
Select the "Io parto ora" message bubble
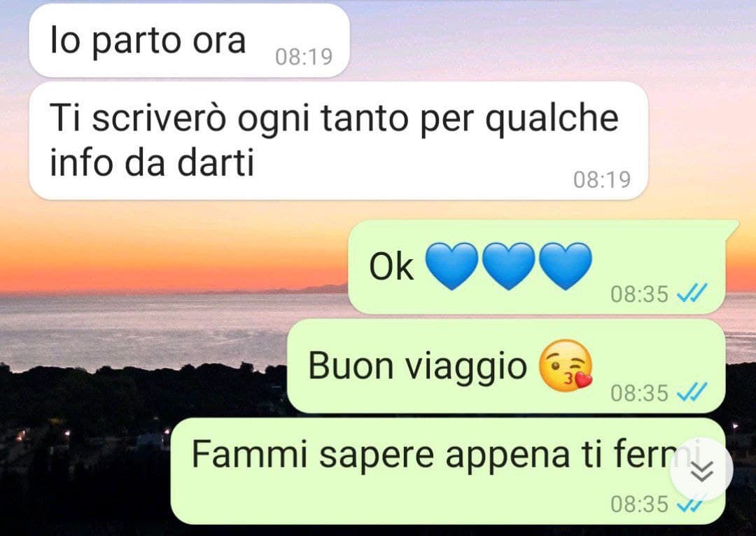[x=189, y=41]
